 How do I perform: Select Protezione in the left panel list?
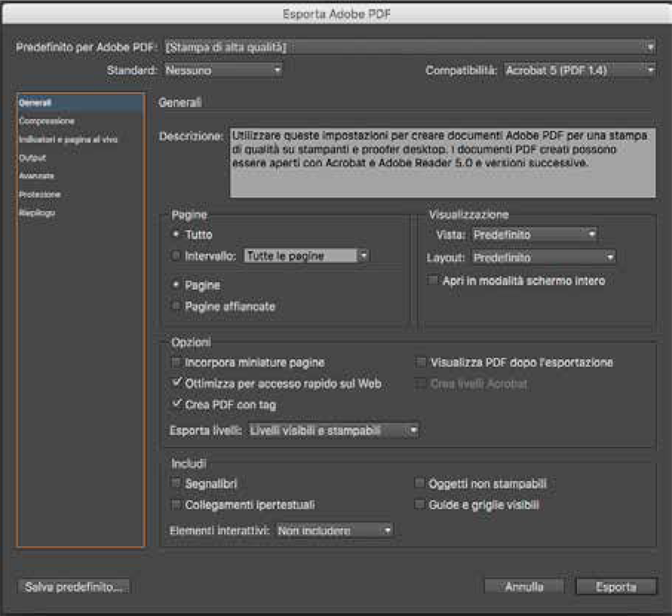click(x=80, y=194)
